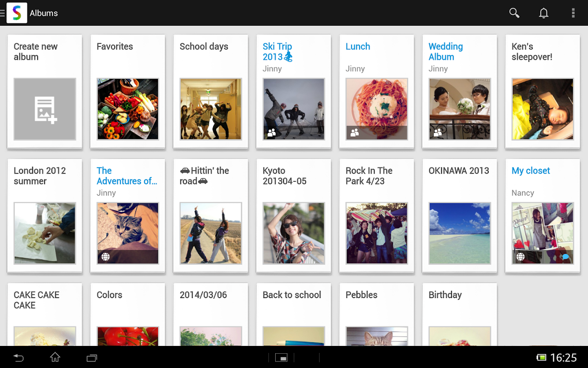Tap the Android home button
The width and height of the screenshot is (588, 368).
click(x=55, y=357)
